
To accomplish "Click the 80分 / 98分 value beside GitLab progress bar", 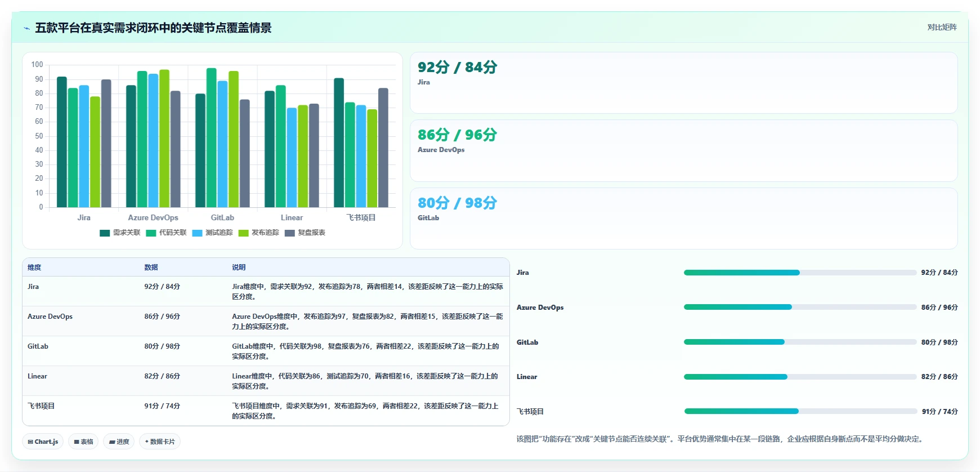I will [939, 342].
